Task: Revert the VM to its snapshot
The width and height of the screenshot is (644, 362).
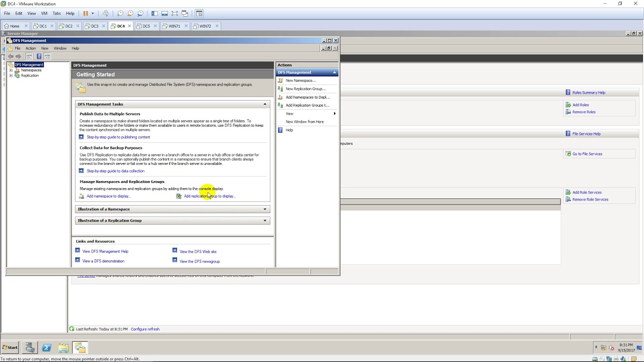Action: point(130,14)
